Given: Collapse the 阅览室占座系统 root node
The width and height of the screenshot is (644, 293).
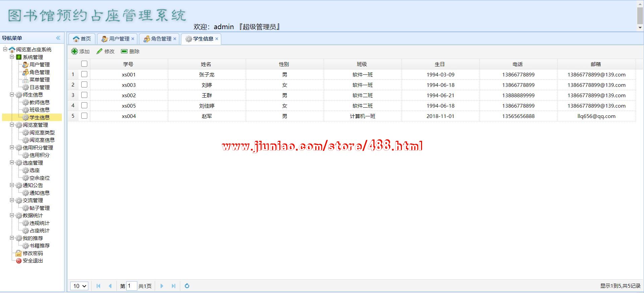Looking at the screenshot, I should click(x=5, y=49).
